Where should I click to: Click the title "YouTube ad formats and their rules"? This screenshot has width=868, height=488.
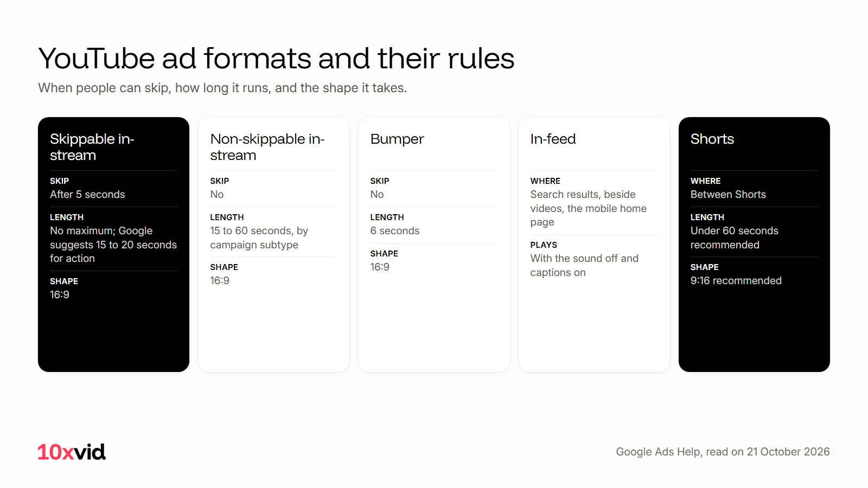tap(276, 59)
